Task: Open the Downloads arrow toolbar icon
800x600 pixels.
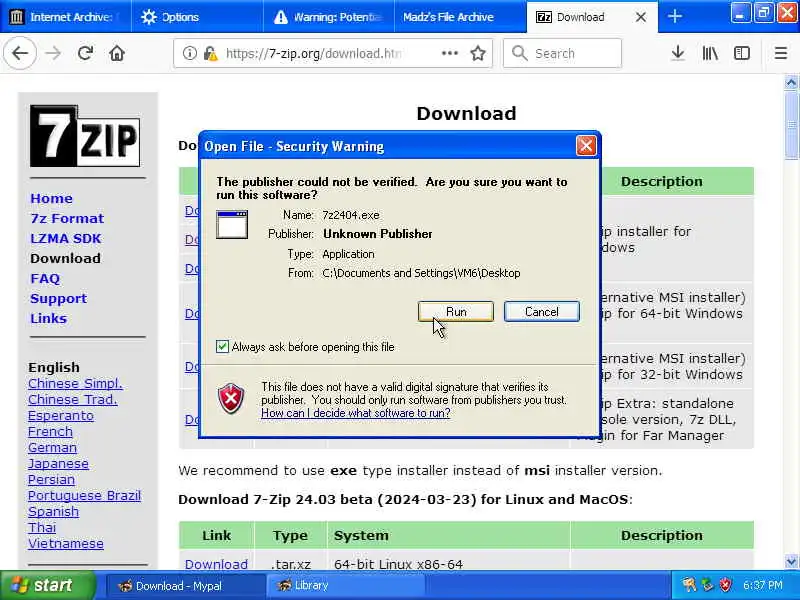Action: pos(678,53)
